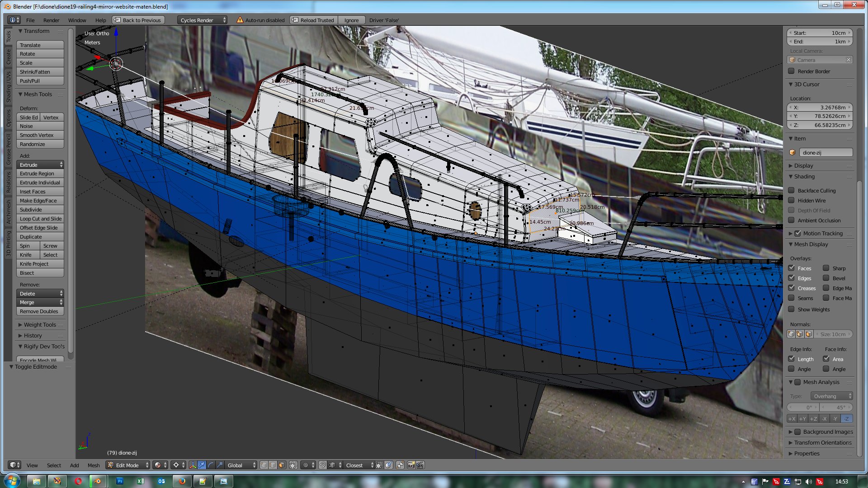868x488 pixels.
Task: Select vertex select mode icon
Action: point(264,465)
